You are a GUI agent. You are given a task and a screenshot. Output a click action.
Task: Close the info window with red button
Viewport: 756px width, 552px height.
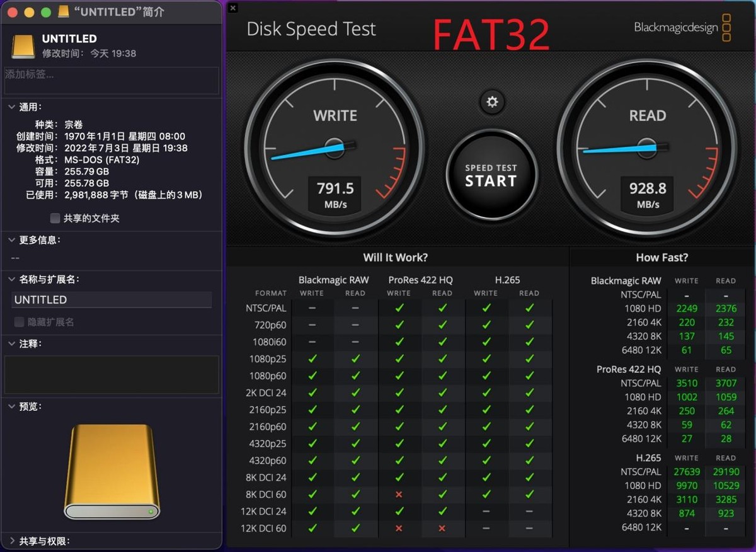coord(13,13)
